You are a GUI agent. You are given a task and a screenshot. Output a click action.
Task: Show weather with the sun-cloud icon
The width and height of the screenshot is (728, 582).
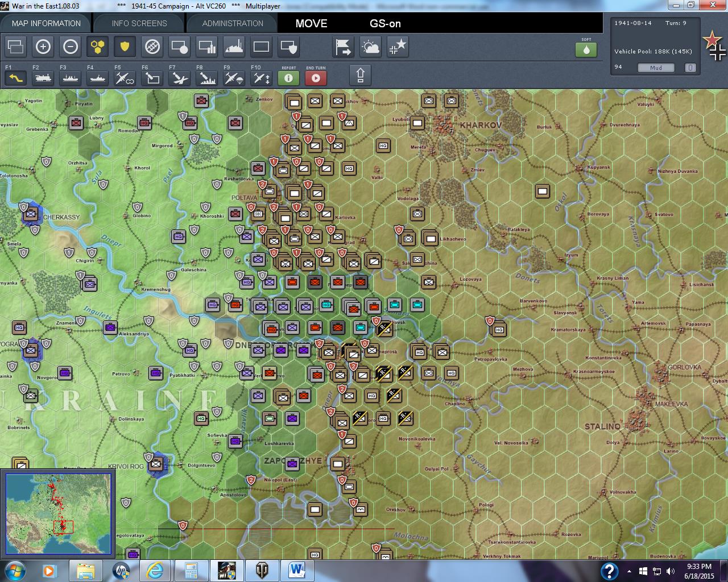click(x=371, y=47)
